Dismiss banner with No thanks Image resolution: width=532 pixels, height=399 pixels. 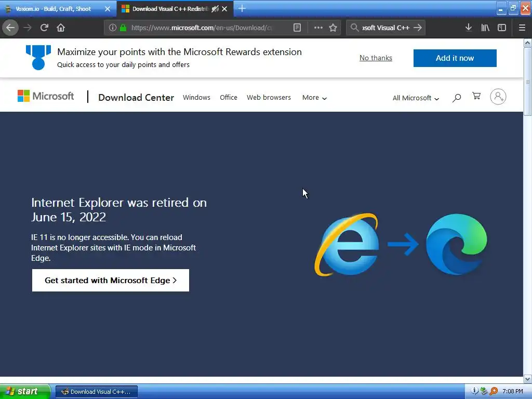pyautogui.click(x=376, y=58)
